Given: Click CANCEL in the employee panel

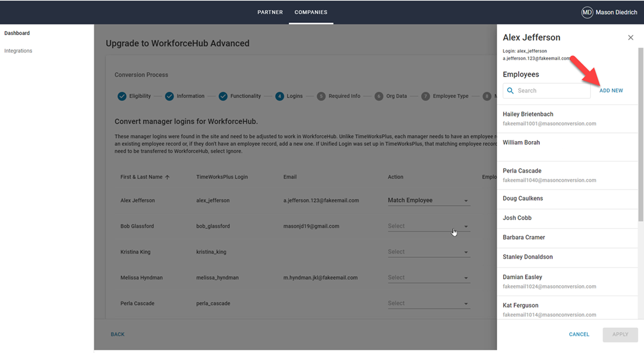Looking at the screenshot, I should [578, 334].
